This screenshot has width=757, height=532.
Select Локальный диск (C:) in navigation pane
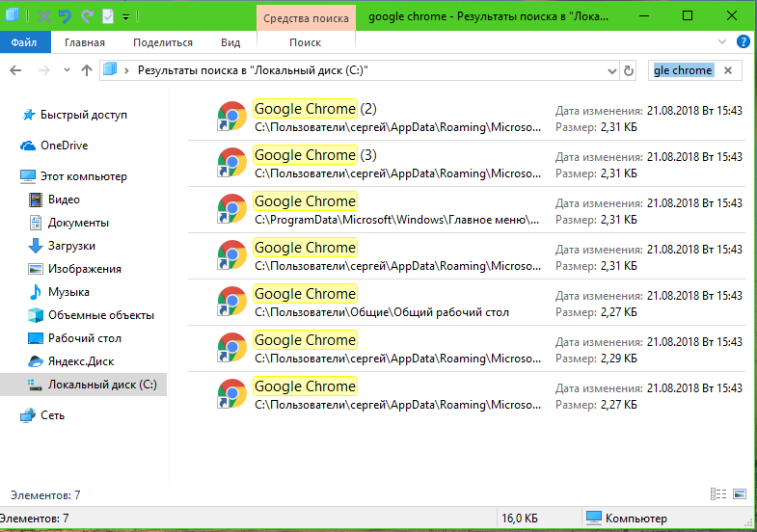point(83,385)
